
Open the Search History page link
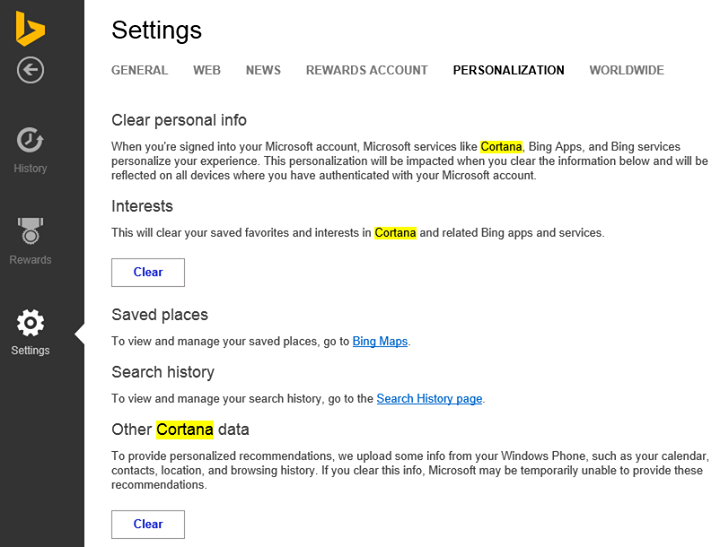pos(429,399)
